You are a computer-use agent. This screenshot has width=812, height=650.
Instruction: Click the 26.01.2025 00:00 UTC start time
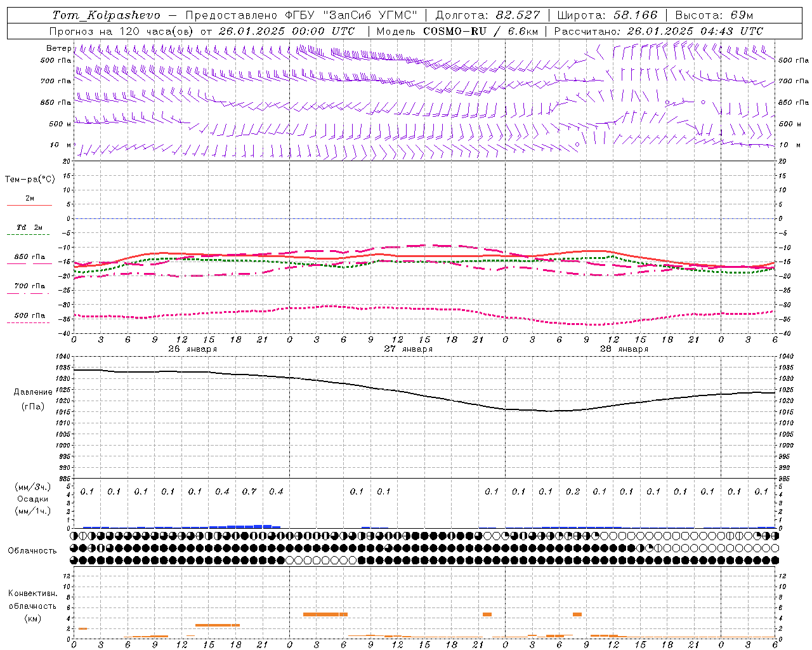(287, 31)
